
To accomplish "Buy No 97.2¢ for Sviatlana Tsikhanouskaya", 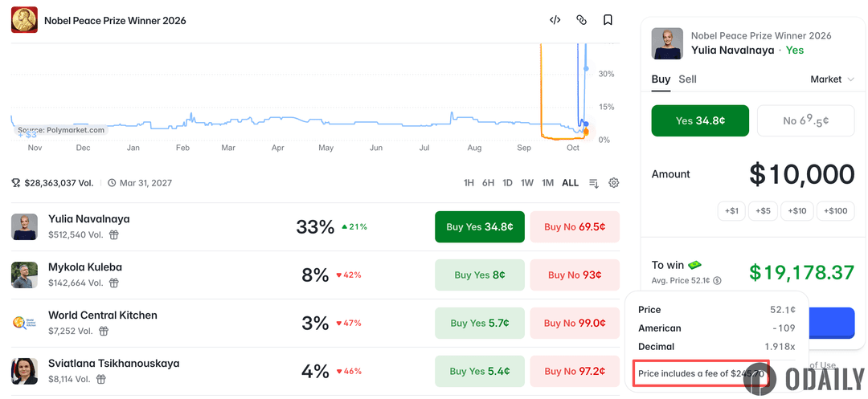I will point(575,371).
